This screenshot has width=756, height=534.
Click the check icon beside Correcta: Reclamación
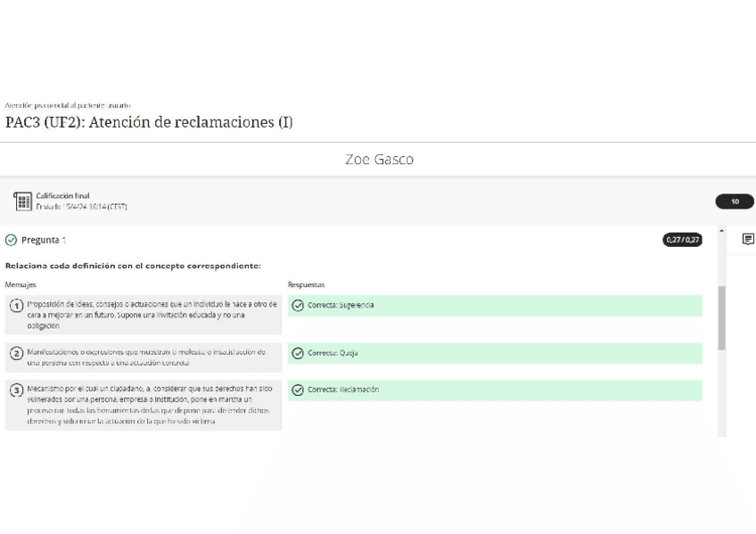[x=298, y=390]
